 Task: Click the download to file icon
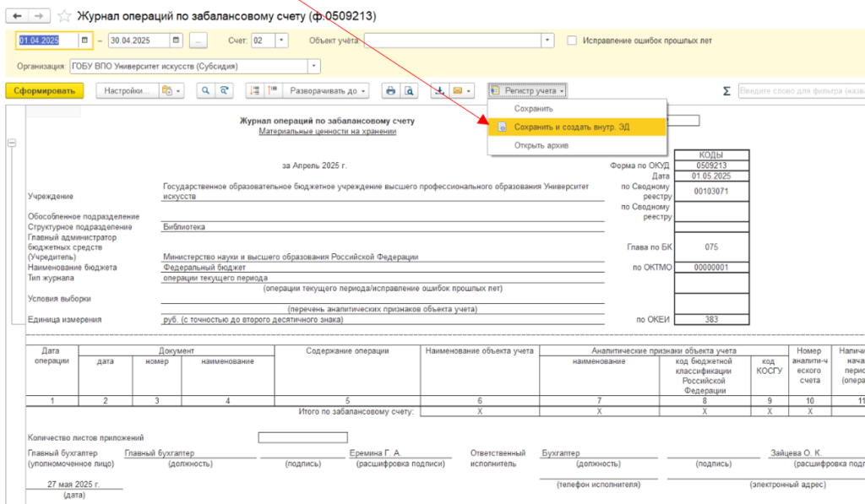tap(439, 90)
